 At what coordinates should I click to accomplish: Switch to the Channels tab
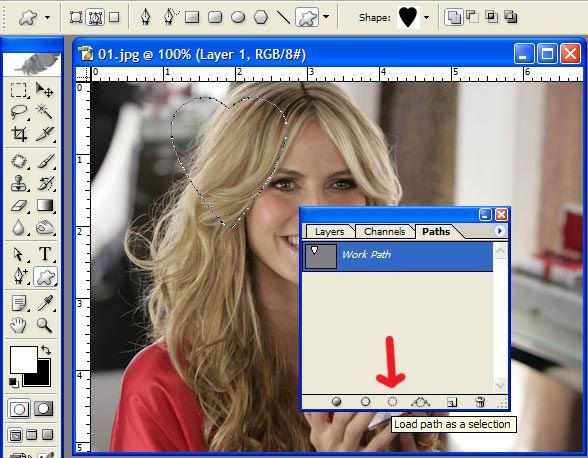pos(385,231)
